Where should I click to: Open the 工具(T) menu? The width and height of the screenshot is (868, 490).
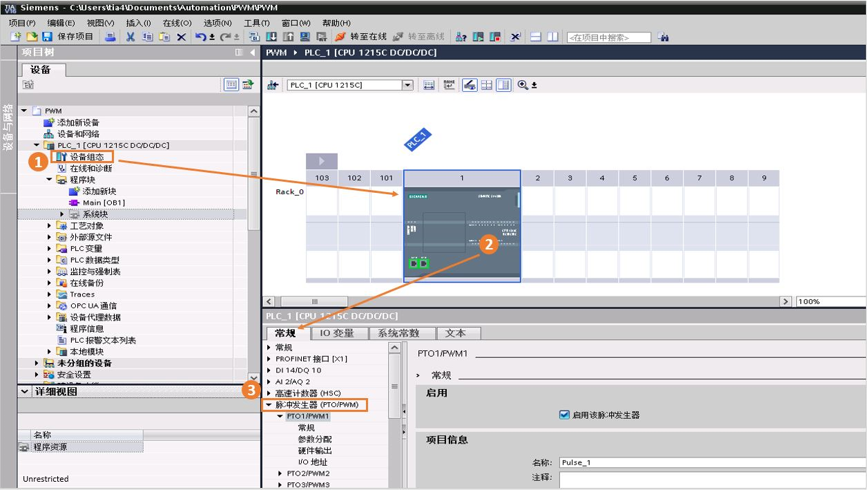[x=257, y=23]
